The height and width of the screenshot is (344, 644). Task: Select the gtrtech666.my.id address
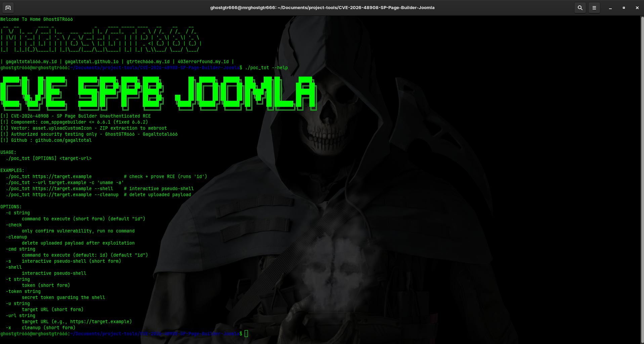pos(148,61)
